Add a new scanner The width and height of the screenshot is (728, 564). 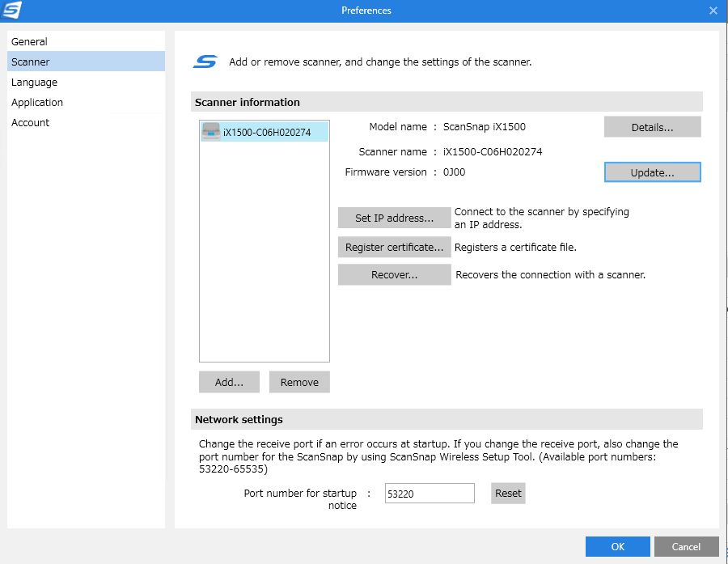pyautogui.click(x=229, y=383)
